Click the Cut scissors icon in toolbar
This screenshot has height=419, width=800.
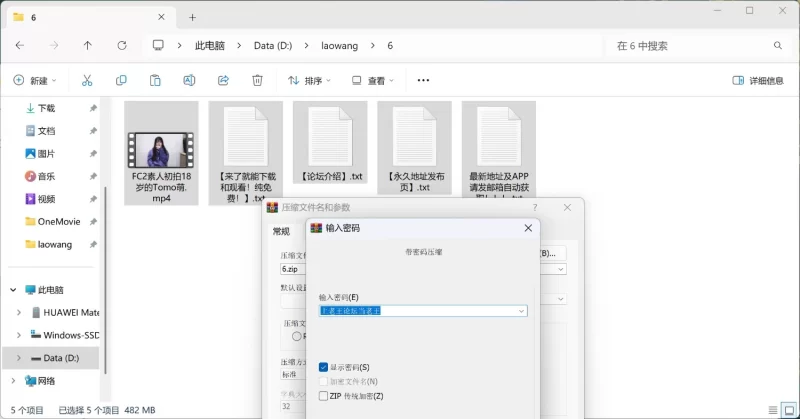point(87,80)
